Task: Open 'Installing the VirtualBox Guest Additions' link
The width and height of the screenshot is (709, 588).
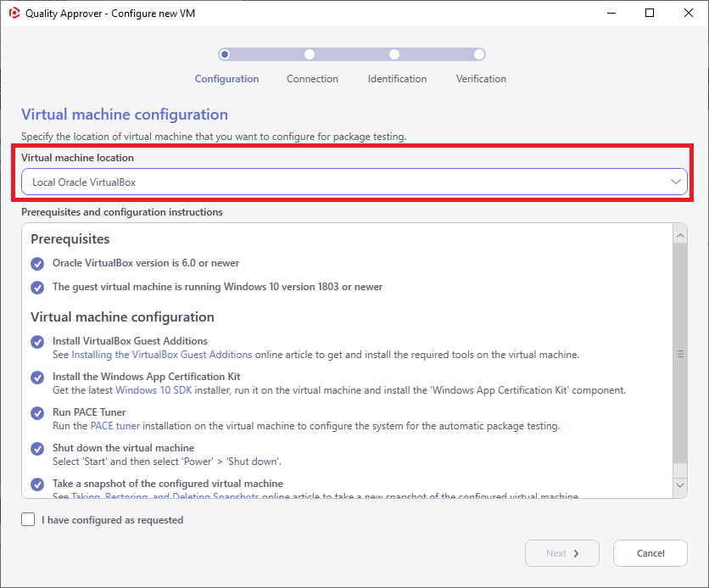Action: point(161,355)
